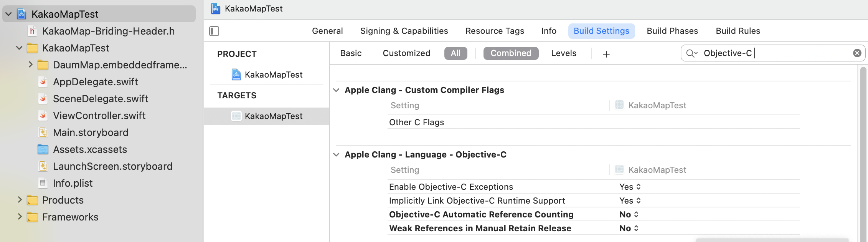Open Objective-C Automatic Reference Counting No popup
The width and height of the screenshot is (868, 242).
click(629, 214)
